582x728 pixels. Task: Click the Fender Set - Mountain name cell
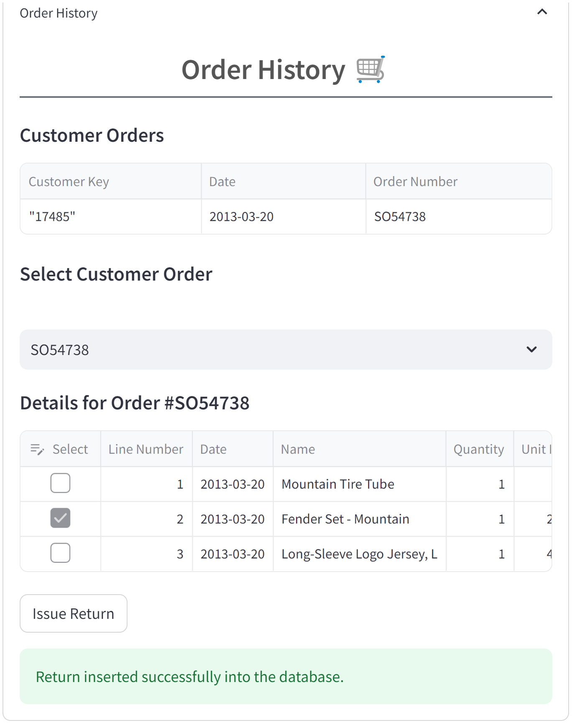[345, 519]
